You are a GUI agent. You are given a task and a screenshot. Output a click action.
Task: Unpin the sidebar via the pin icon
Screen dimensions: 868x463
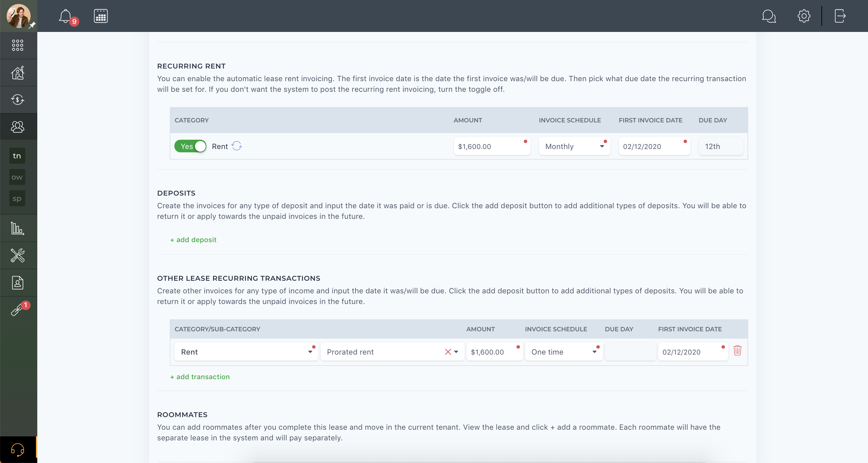tap(32, 25)
